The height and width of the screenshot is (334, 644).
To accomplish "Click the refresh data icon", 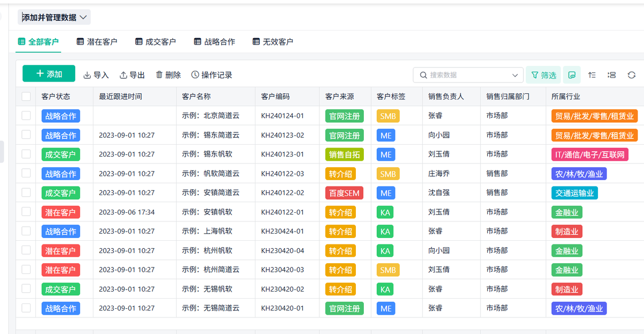I will tap(632, 75).
